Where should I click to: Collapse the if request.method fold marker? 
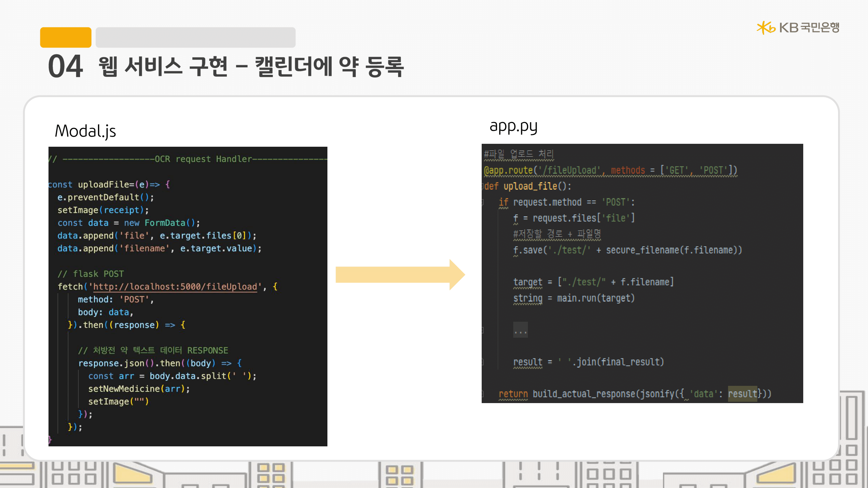pos(483,202)
